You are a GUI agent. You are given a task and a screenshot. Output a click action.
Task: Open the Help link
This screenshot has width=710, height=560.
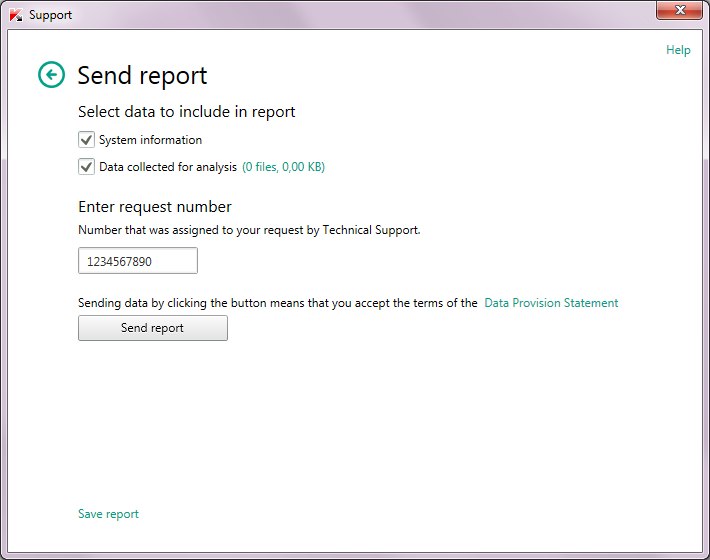coord(678,50)
